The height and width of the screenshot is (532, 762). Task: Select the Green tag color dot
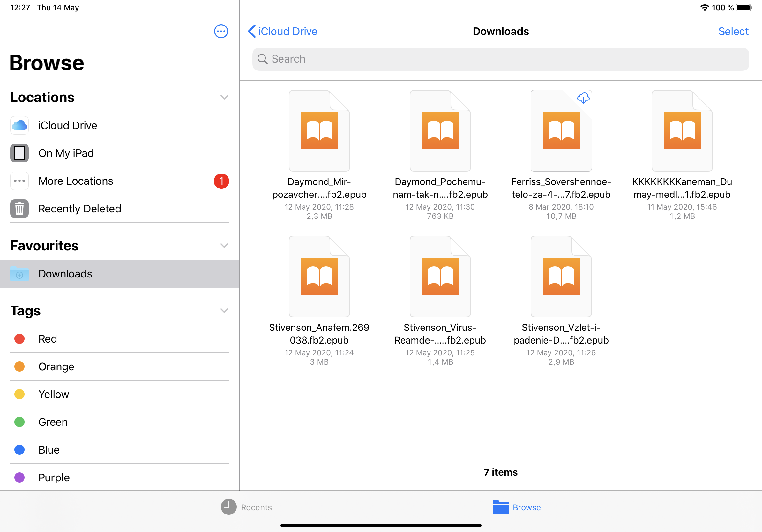click(x=19, y=422)
